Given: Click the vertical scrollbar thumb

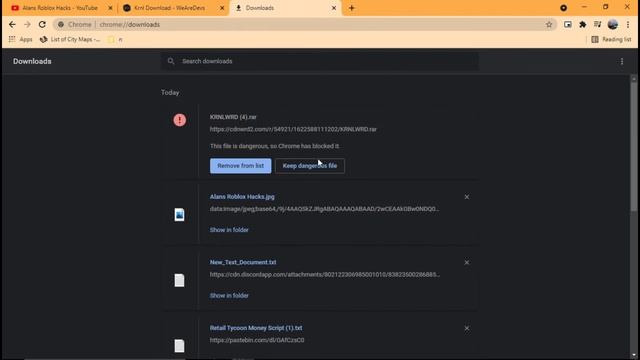Looking at the screenshot, I should click(x=633, y=147).
